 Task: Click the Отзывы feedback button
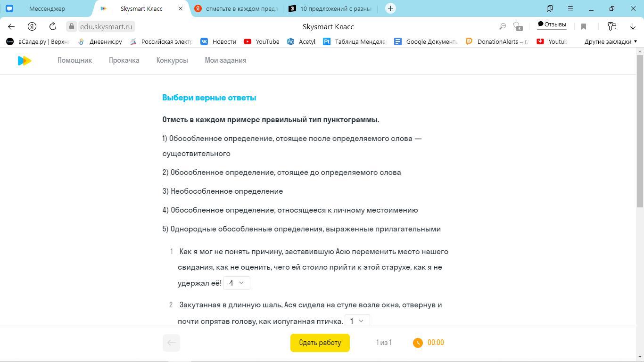click(552, 25)
